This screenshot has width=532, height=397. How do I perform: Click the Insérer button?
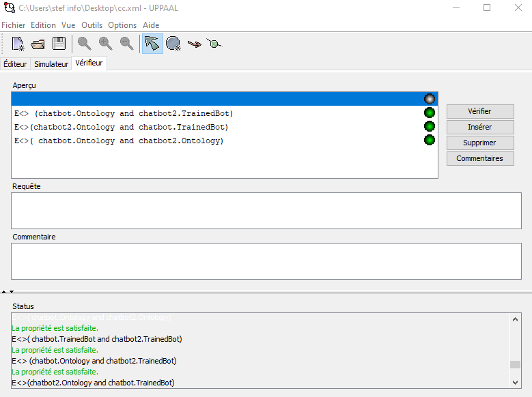coord(479,127)
